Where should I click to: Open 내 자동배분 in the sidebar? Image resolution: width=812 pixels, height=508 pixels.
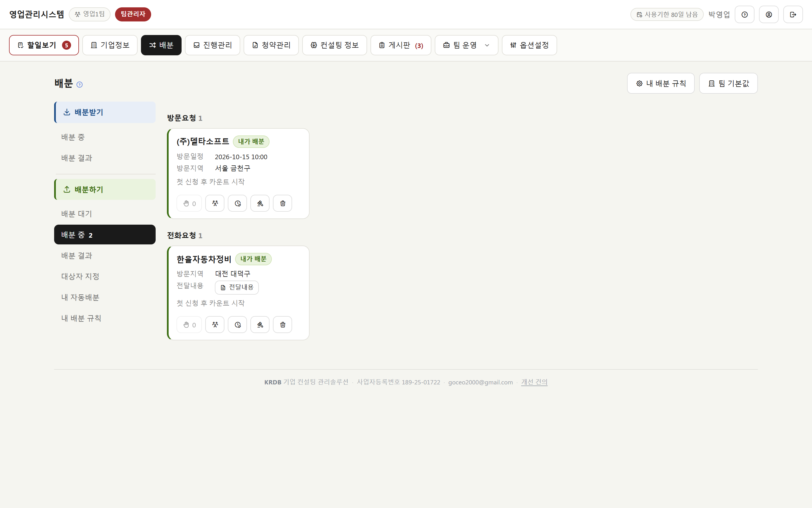pyautogui.click(x=105, y=297)
